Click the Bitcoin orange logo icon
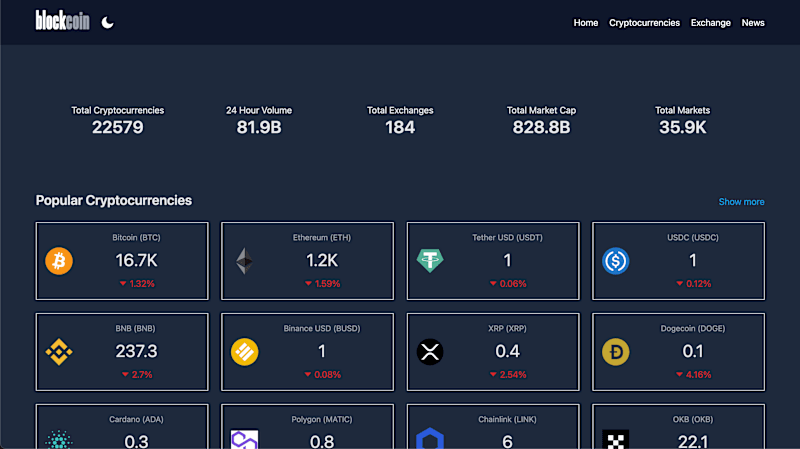 [x=59, y=261]
